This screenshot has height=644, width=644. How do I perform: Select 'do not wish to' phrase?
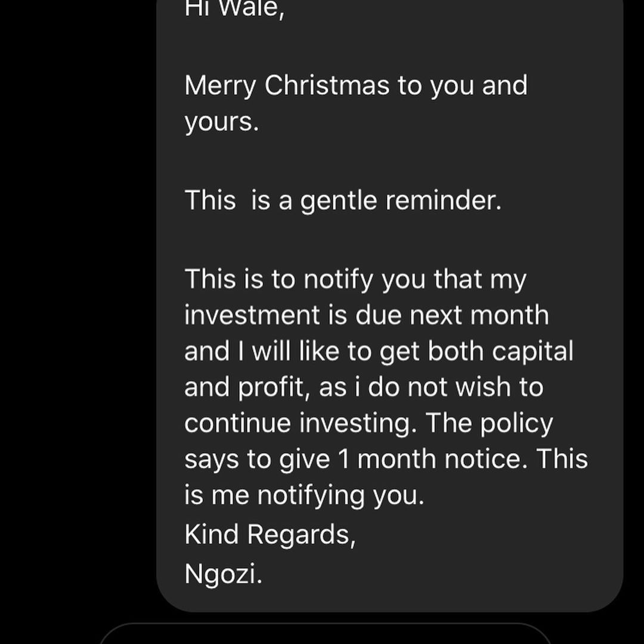(x=456, y=387)
